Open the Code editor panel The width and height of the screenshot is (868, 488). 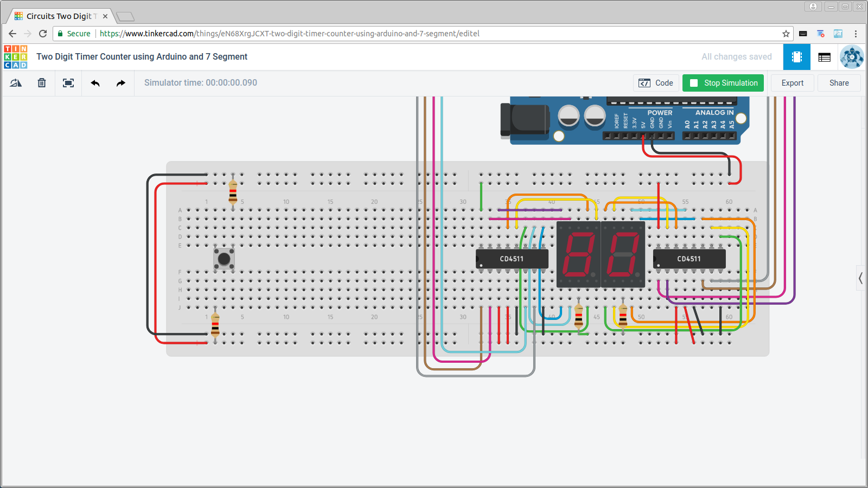656,82
